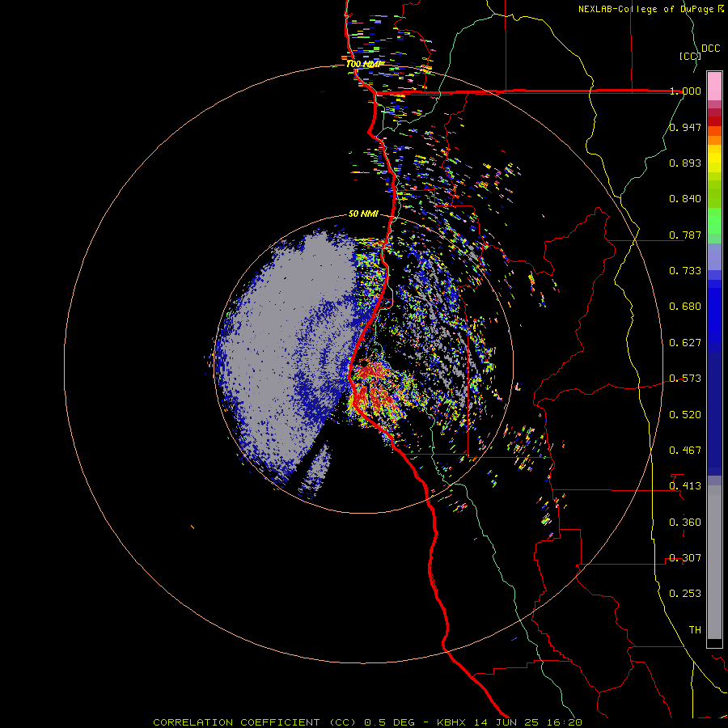Select the 0.947 legend value
The width and height of the screenshot is (728, 728).
tap(685, 127)
